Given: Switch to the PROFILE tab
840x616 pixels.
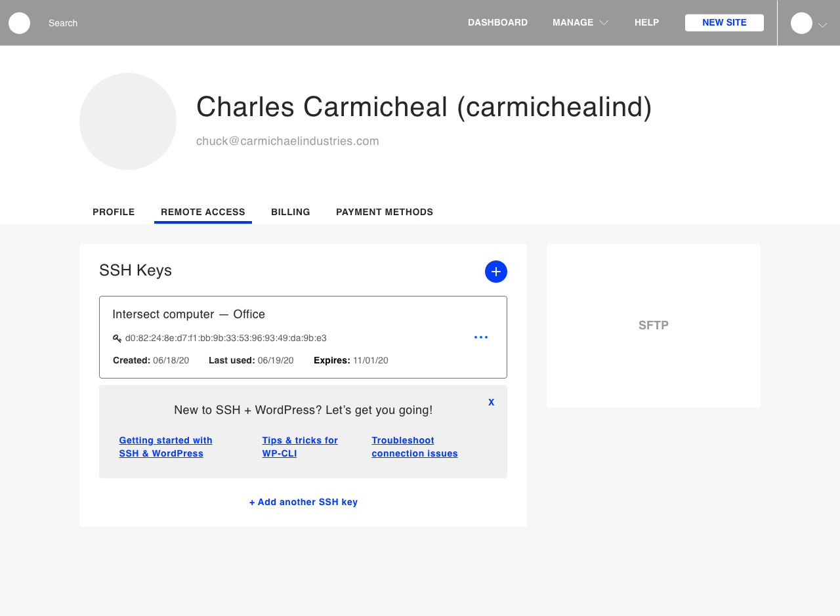Looking at the screenshot, I should click(114, 212).
